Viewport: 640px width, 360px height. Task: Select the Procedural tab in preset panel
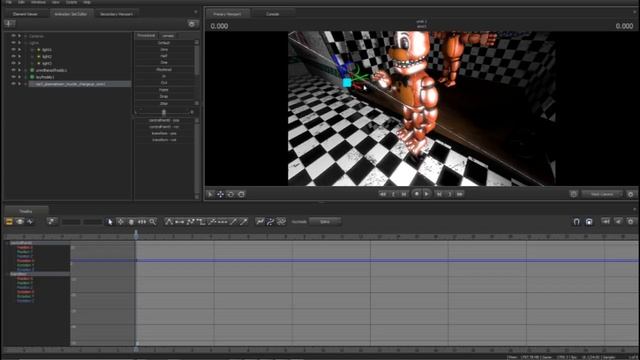click(146, 36)
